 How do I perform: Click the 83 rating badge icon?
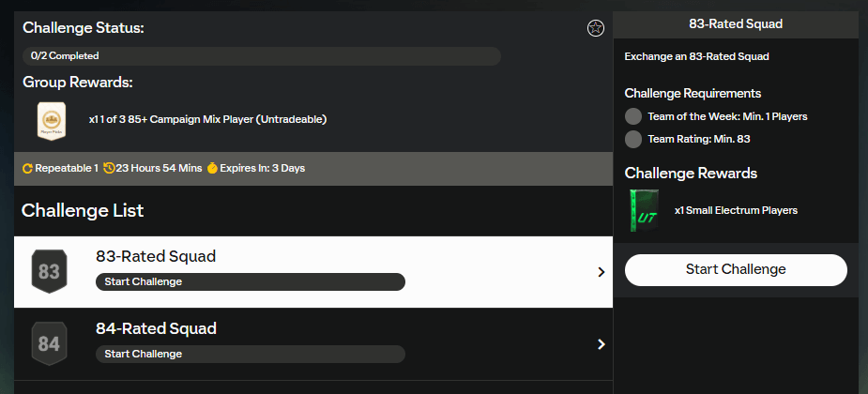49,272
